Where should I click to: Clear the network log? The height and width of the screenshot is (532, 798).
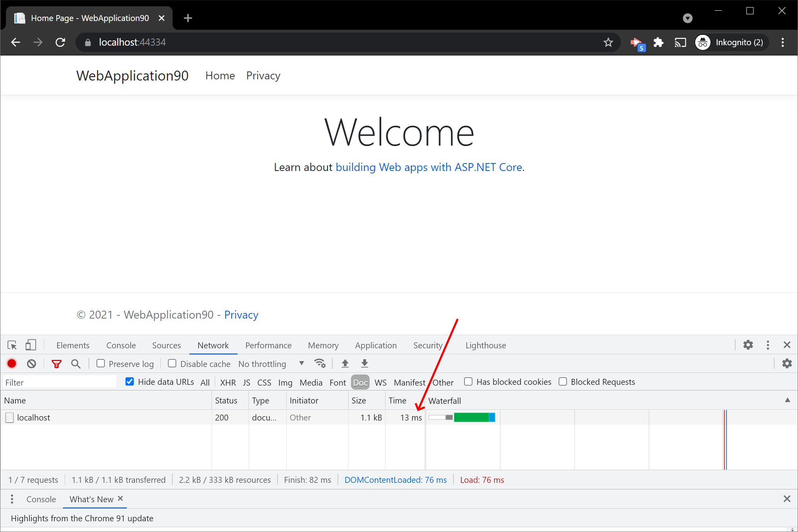tap(31, 363)
